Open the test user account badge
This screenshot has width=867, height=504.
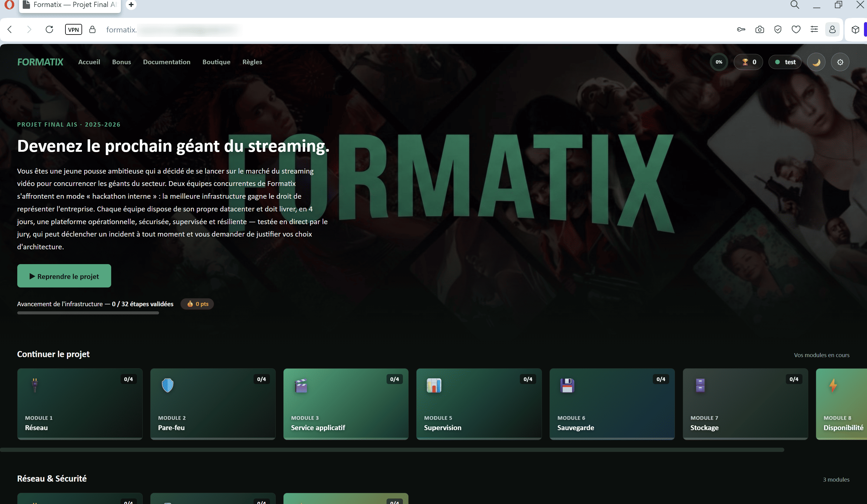[785, 62]
